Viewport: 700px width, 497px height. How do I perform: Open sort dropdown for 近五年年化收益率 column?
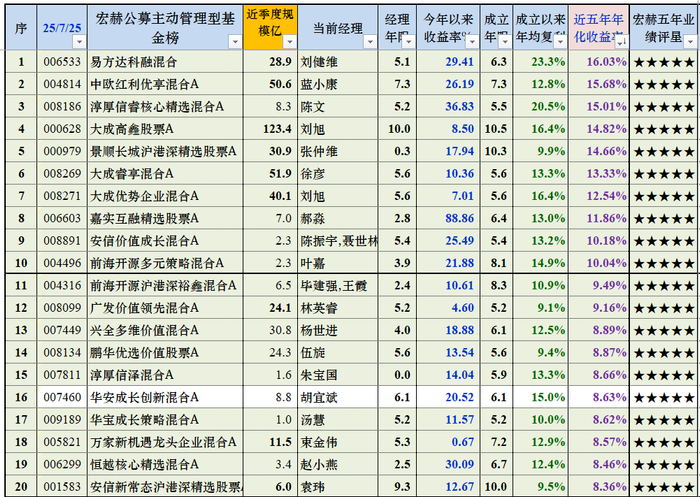621,42
